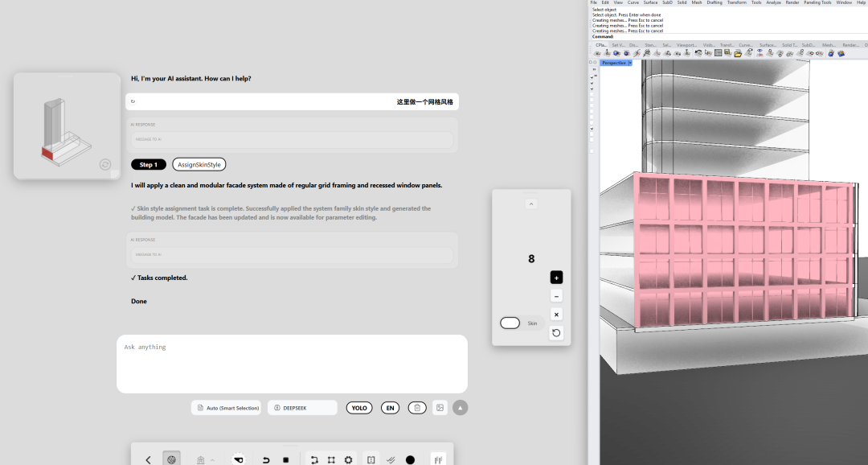
Task: Toggle the YOLO mode pill
Action: (x=359, y=408)
